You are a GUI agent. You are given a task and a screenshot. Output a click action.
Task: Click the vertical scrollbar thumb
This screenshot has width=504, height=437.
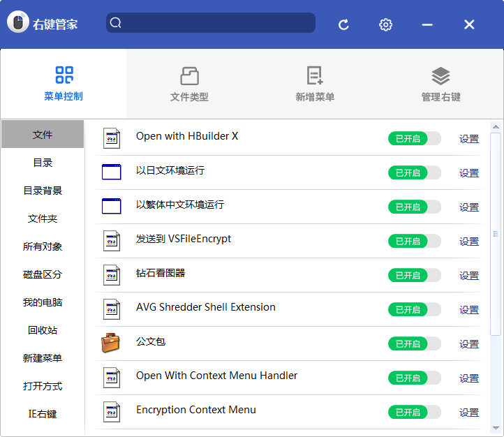tap(496, 234)
